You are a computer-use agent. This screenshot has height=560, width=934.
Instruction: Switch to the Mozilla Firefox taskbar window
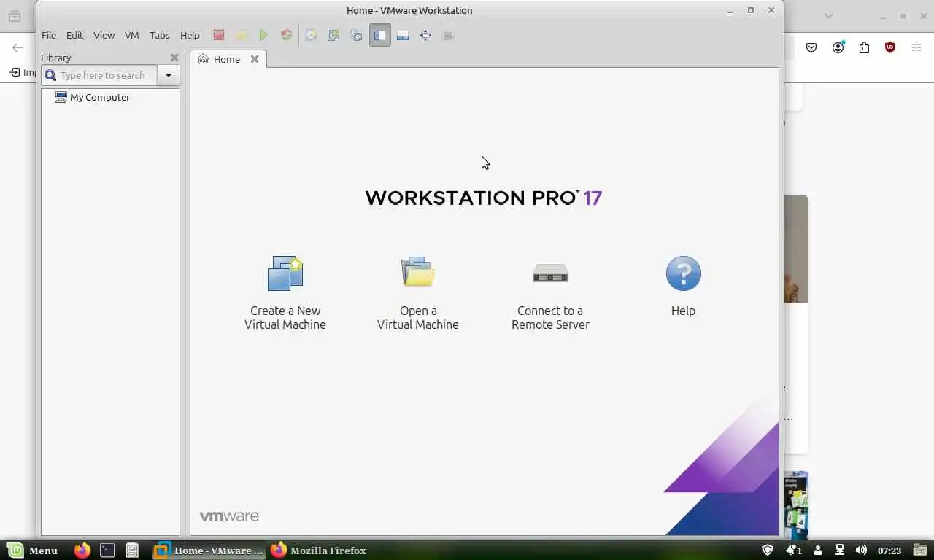click(318, 551)
